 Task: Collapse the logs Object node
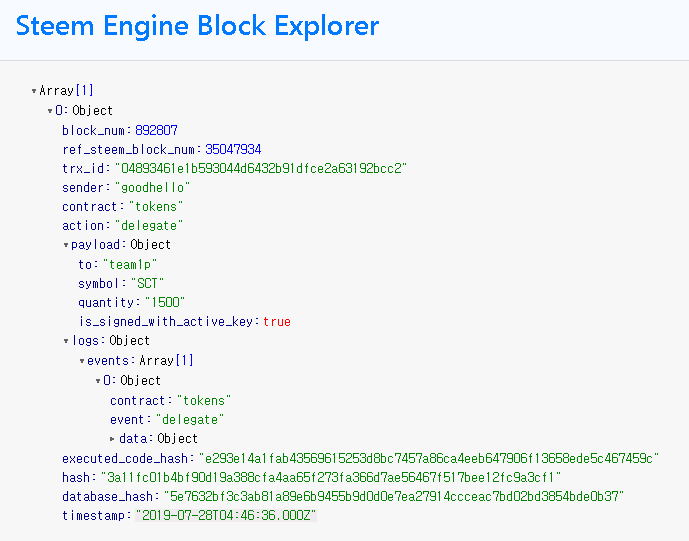click(x=66, y=341)
